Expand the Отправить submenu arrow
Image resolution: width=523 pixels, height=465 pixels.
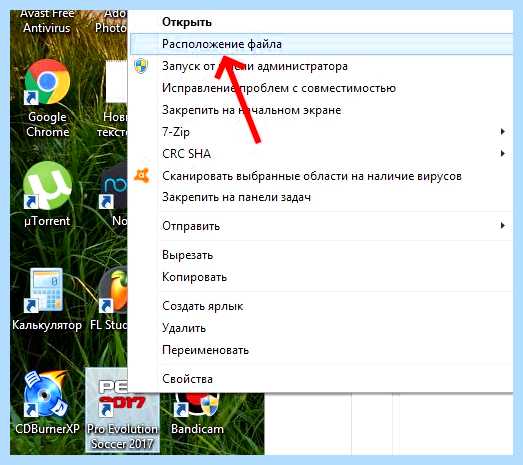(503, 226)
